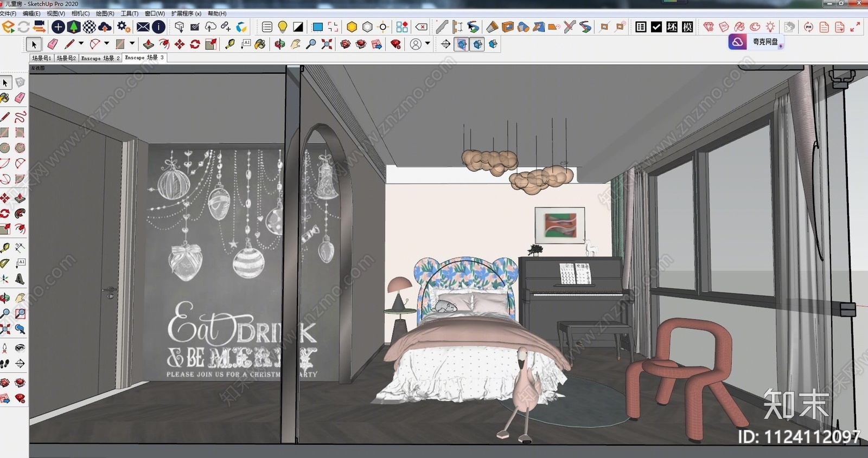Switch to the 场景号2 scene tab
868x458 pixels.
point(67,58)
